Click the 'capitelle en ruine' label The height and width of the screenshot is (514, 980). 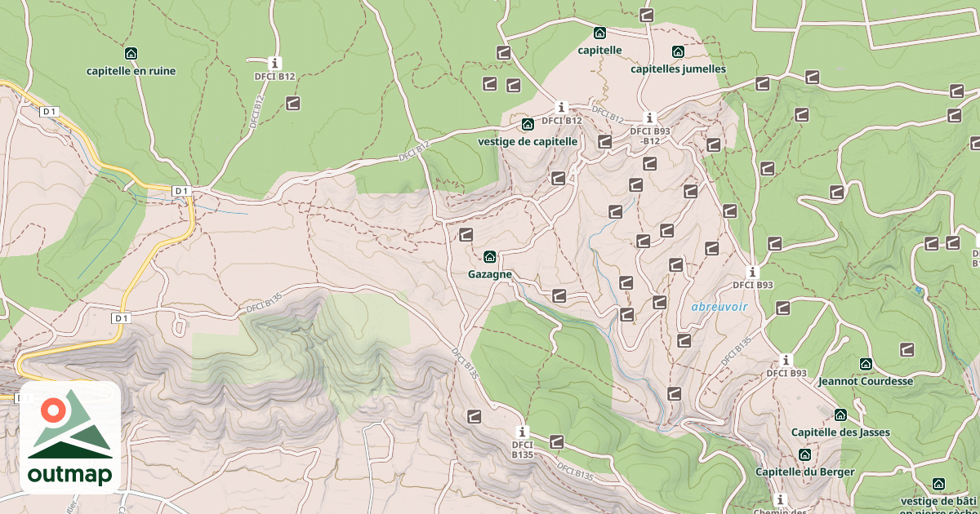[131, 71]
